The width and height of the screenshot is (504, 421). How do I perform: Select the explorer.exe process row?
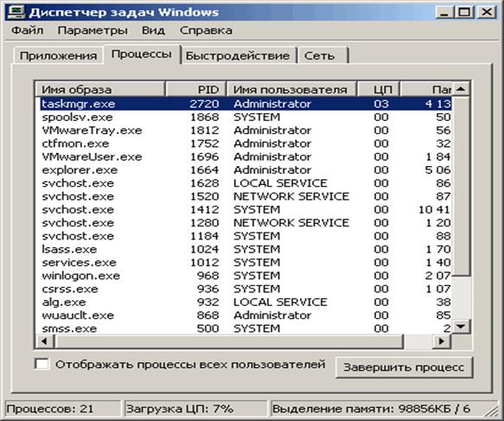coord(244,169)
